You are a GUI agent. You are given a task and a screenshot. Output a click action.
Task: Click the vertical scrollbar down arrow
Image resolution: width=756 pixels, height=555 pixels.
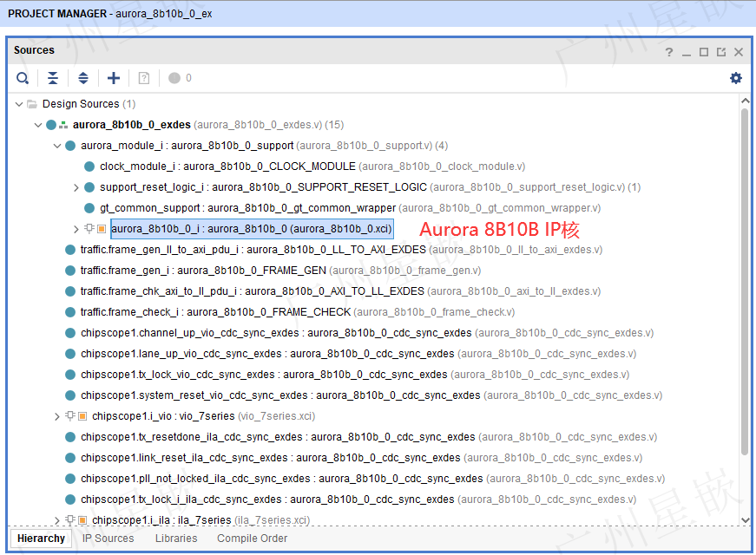click(745, 519)
